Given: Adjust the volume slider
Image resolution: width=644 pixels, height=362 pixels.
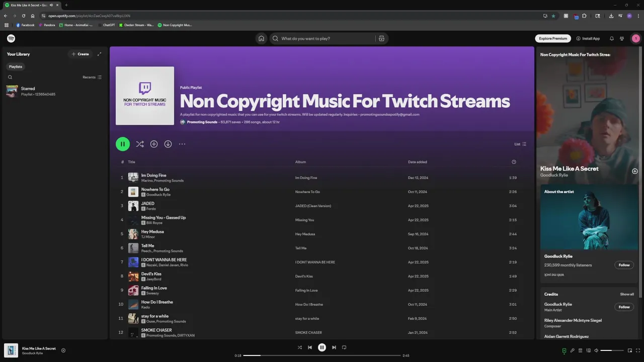Looking at the screenshot, I should (612, 350).
